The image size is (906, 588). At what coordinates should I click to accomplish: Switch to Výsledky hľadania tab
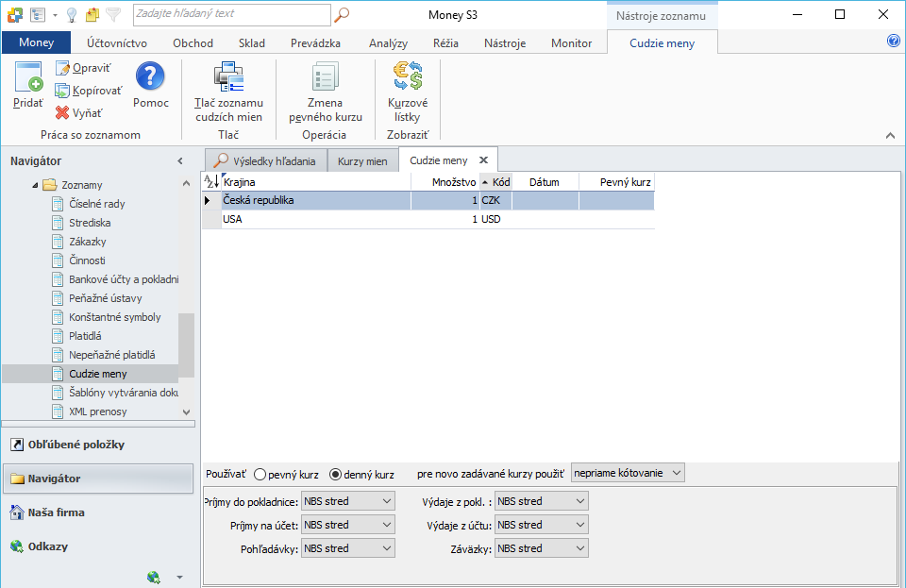(x=266, y=161)
